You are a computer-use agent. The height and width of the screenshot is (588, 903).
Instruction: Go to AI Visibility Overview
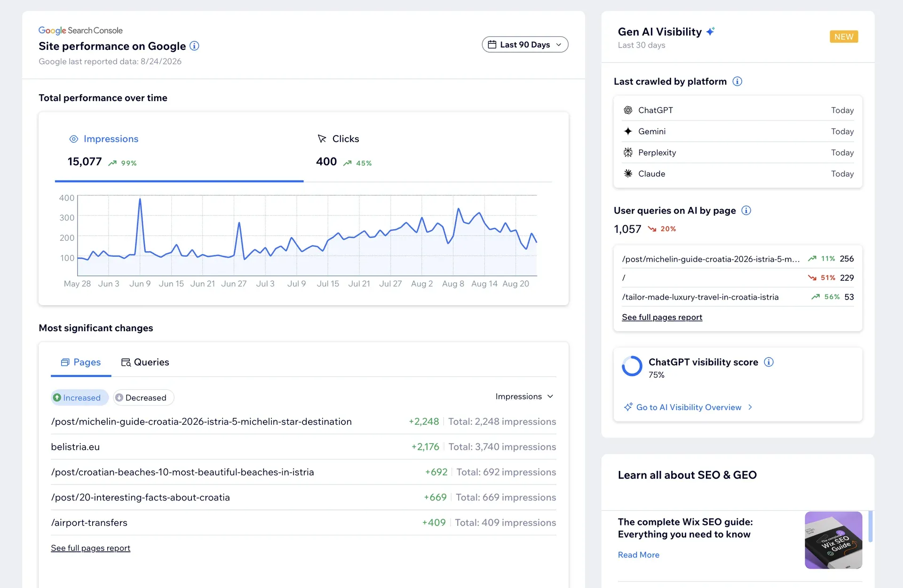pyautogui.click(x=689, y=407)
